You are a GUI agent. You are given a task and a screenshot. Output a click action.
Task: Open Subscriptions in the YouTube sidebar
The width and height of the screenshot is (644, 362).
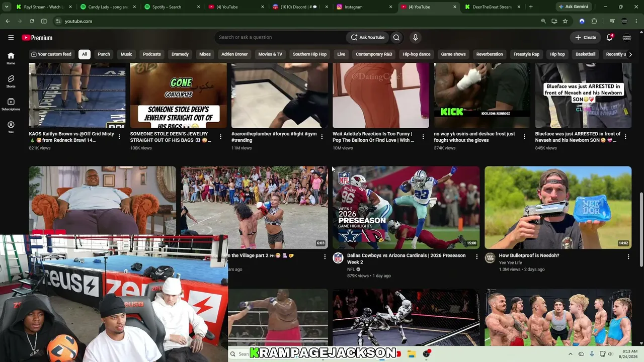pyautogui.click(x=11, y=104)
